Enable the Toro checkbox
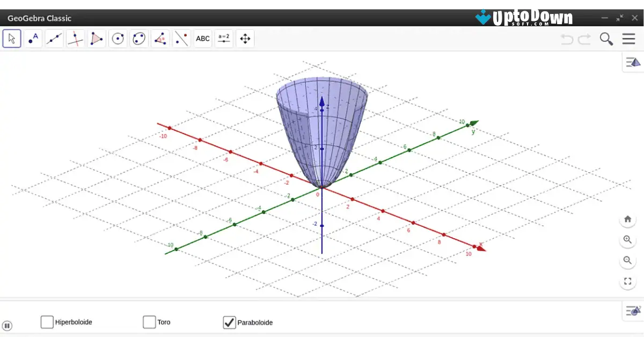The height and width of the screenshot is (337, 644). click(x=149, y=321)
